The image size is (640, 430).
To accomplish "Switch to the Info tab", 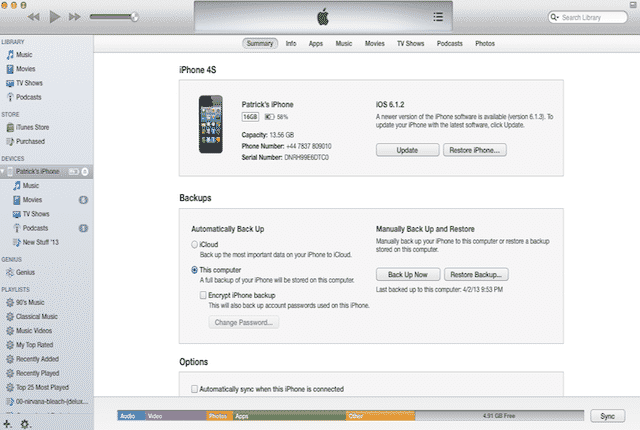I will tap(291, 43).
